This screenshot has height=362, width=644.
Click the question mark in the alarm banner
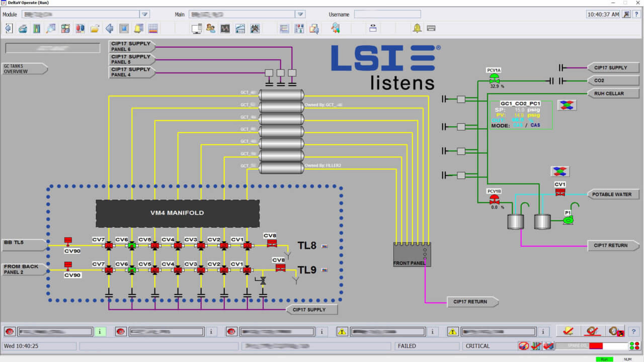tap(633, 331)
